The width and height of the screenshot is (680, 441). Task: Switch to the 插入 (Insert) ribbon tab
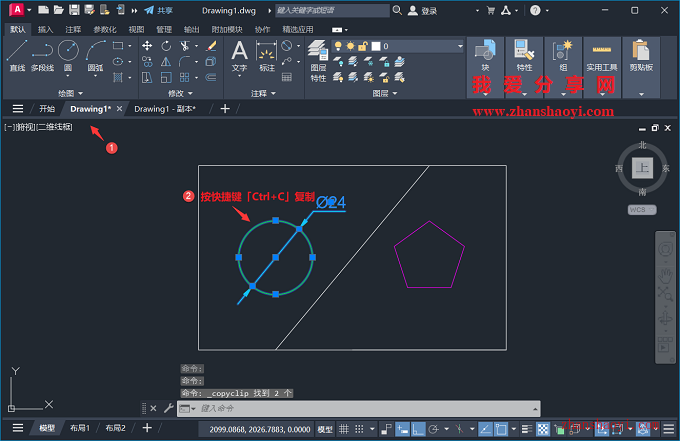(45, 29)
